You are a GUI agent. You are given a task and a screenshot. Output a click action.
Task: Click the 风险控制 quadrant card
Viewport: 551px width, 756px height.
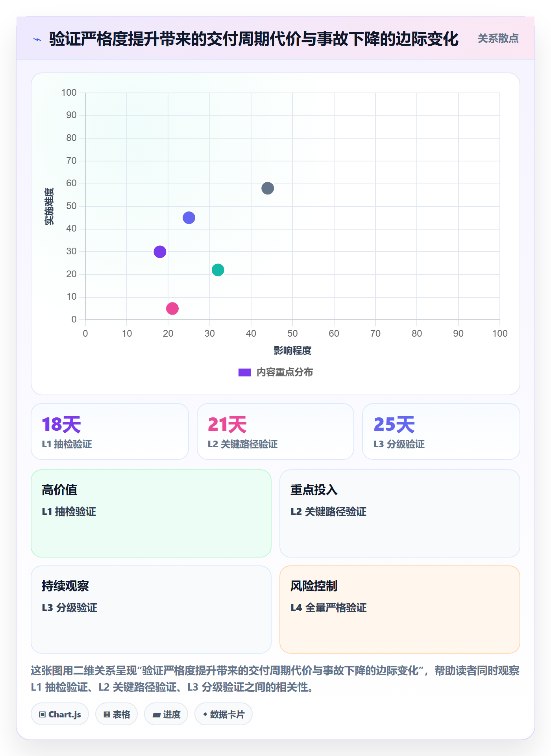click(400, 610)
